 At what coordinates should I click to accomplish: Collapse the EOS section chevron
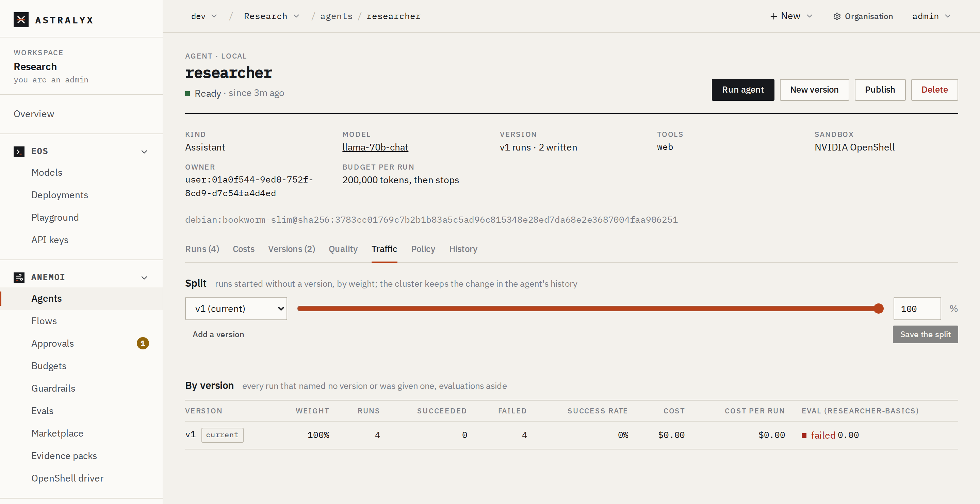pos(144,152)
